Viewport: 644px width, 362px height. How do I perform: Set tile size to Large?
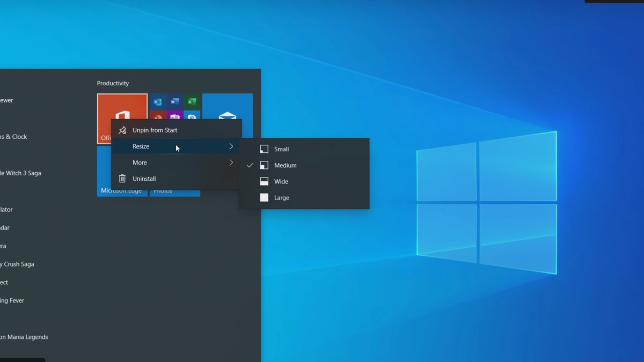304,197
